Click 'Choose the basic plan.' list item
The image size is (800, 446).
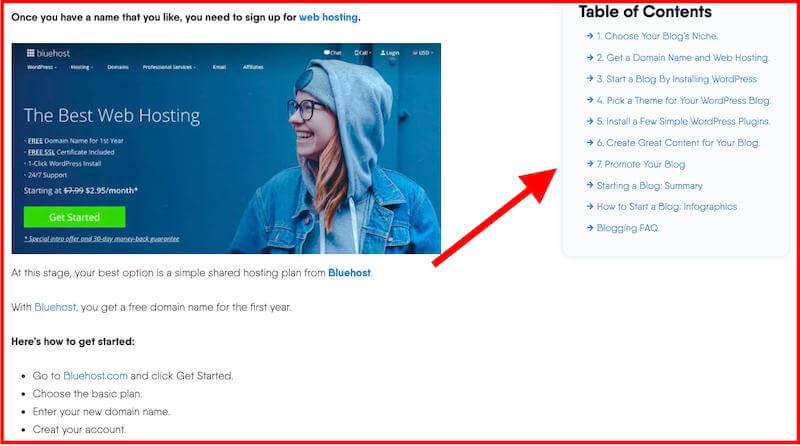(x=87, y=394)
